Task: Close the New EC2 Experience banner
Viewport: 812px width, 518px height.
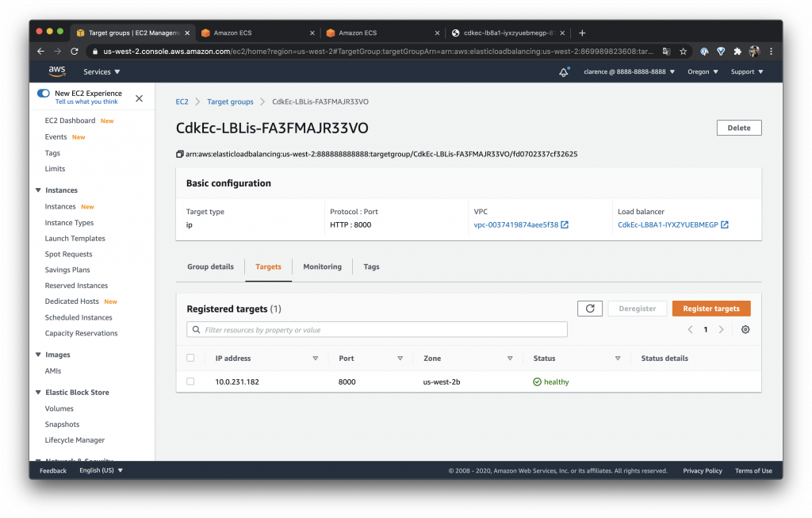Action: (x=139, y=98)
